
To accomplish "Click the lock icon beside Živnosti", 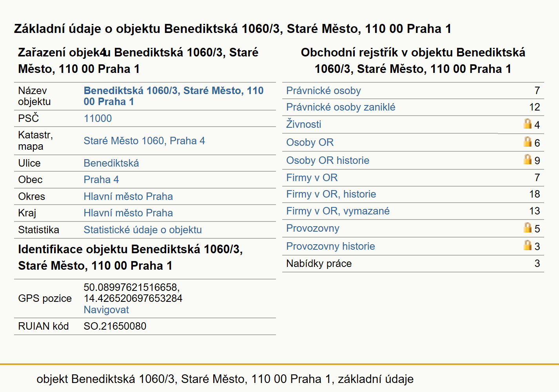I will tap(528, 124).
